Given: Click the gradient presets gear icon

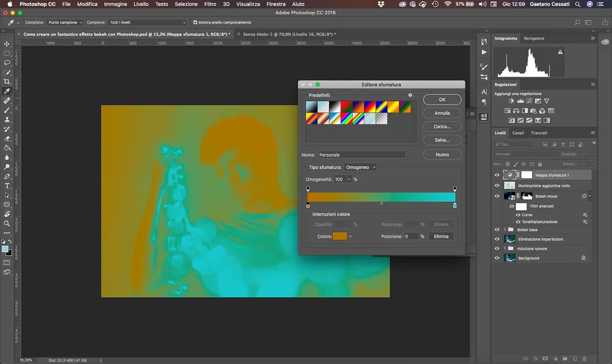Looking at the screenshot, I should pyautogui.click(x=410, y=96).
